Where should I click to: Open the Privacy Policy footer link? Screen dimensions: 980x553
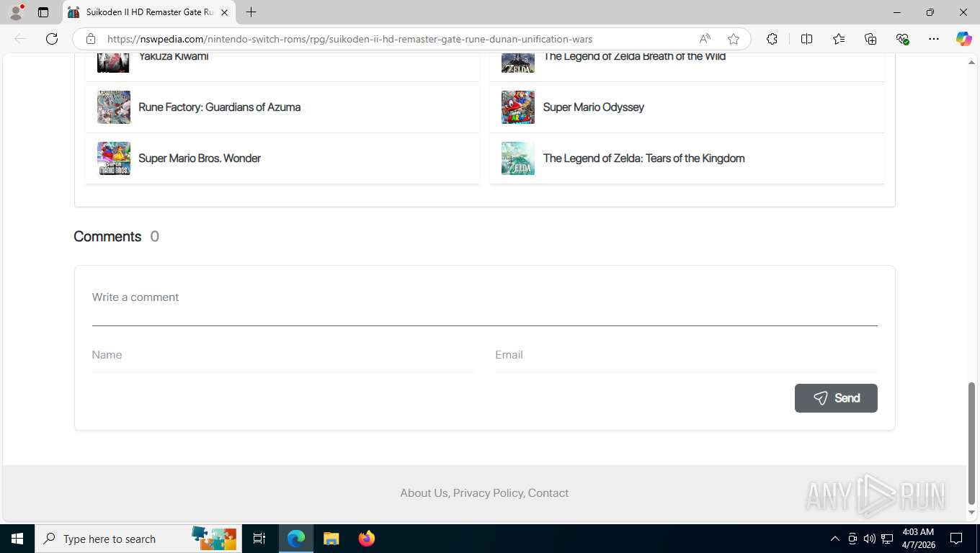(488, 493)
